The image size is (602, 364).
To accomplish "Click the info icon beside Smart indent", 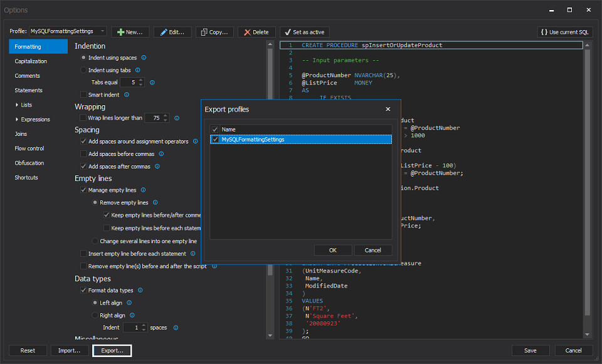I will coord(127,95).
